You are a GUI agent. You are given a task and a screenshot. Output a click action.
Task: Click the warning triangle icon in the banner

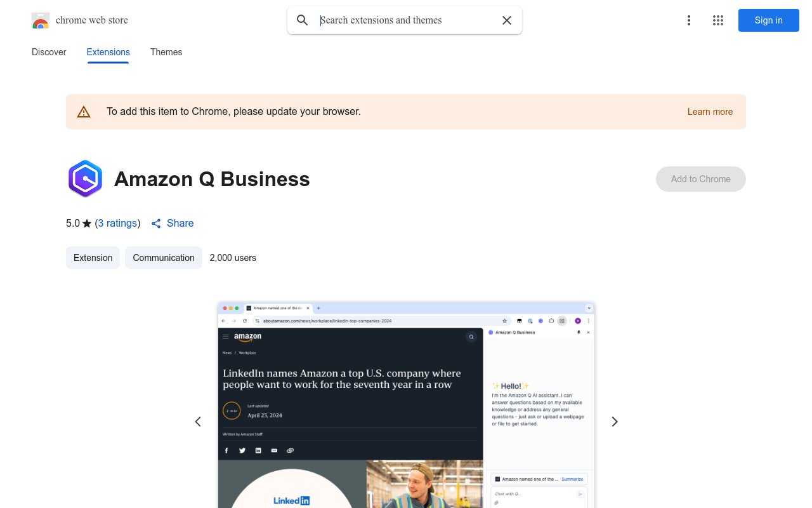(x=84, y=112)
